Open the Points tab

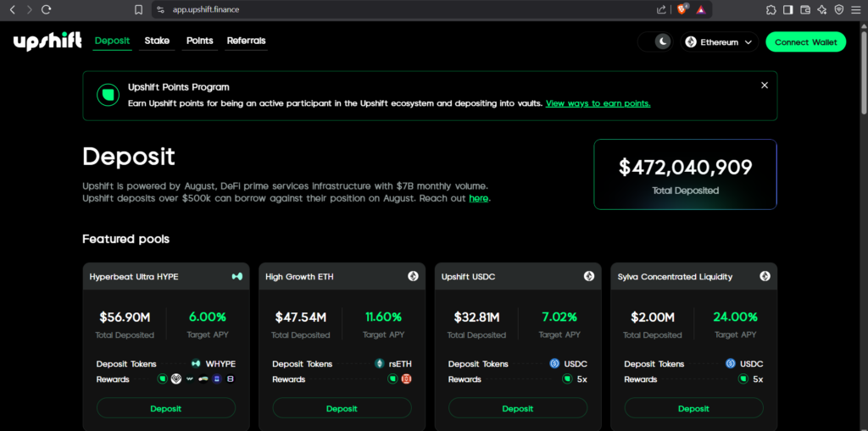[200, 41]
